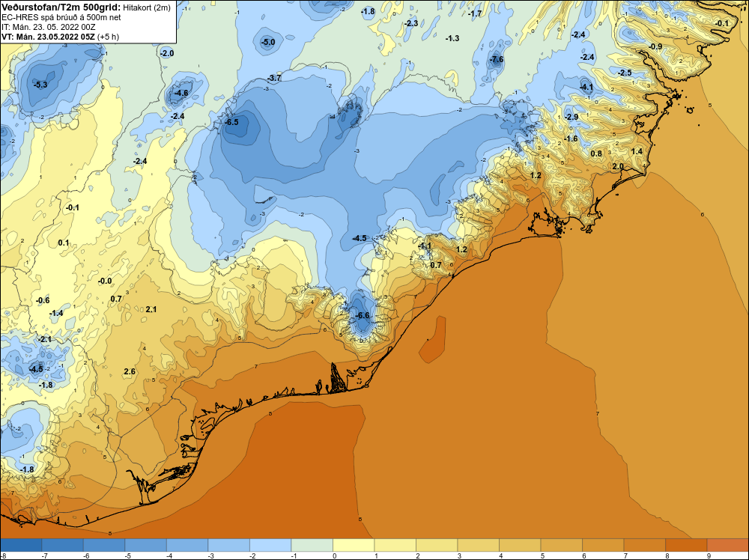Screen dimensions: 749x560
Task: Click the -0.0 temperature label
Action: tap(105, 281)
